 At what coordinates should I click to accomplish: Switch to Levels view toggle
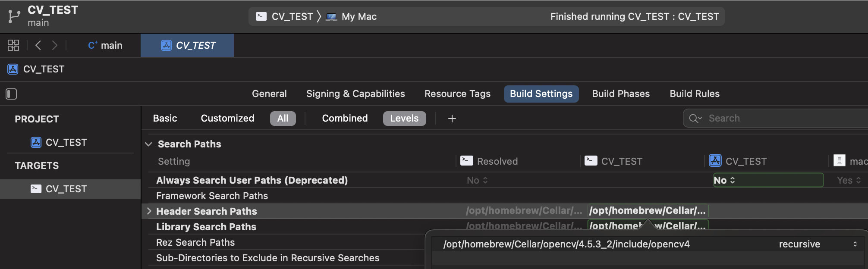tap(404, 119)
